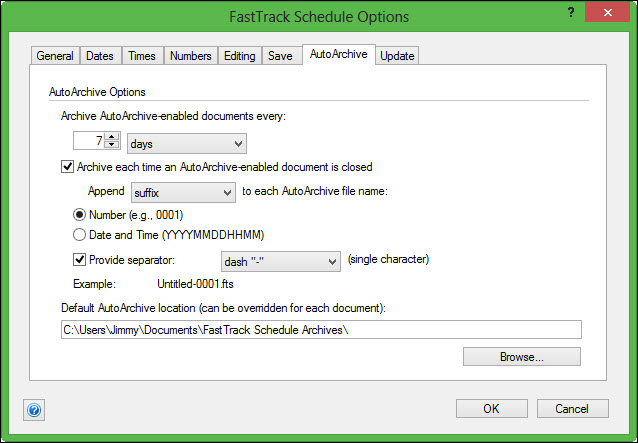
Task: Expand the suffix append dropdown
Action: click(x=182, y=190)
